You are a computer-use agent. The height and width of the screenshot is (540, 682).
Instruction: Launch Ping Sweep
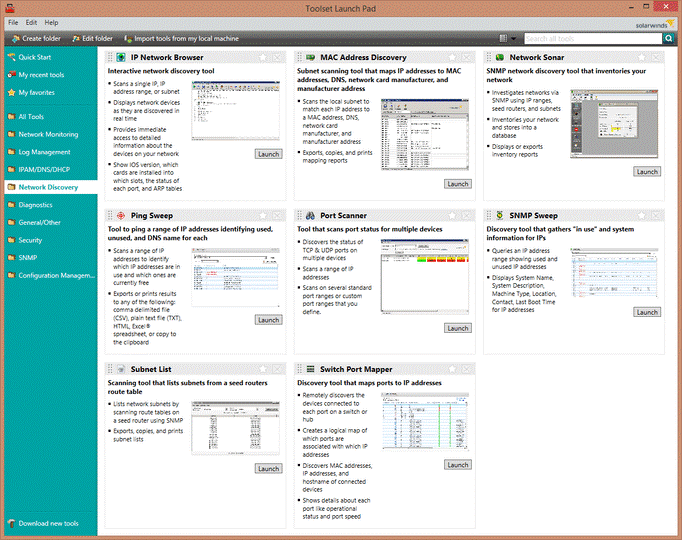pyautogui.click(x=268, y=320)
